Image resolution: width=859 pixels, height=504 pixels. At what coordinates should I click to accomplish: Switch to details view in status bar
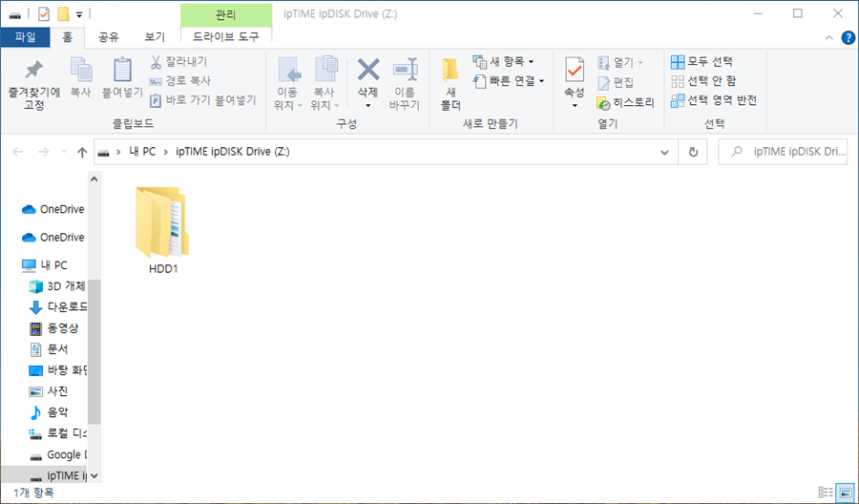(x=825, y=493)
